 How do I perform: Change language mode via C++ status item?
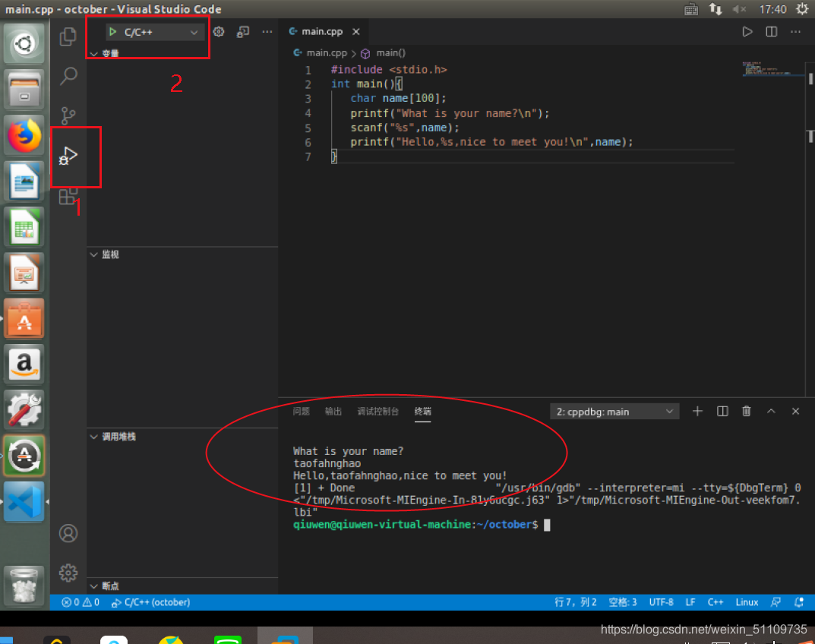(x=715, y=602)
